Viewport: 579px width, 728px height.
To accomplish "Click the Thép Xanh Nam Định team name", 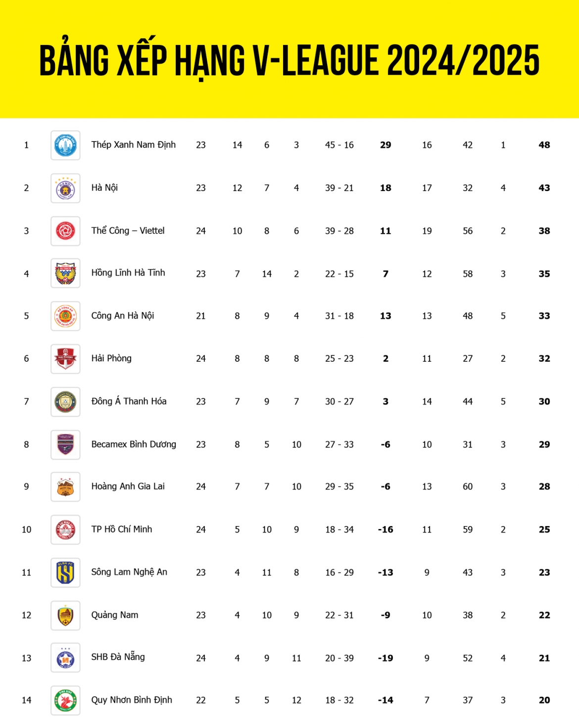I will tap(134, 145).
